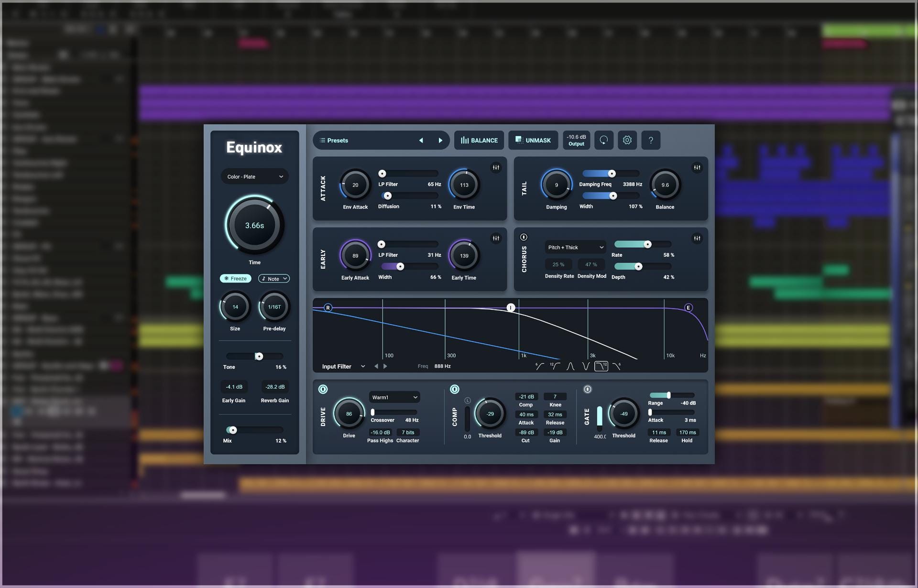Click the Pre-delay knob showing 1/16T

click(274, 307)
